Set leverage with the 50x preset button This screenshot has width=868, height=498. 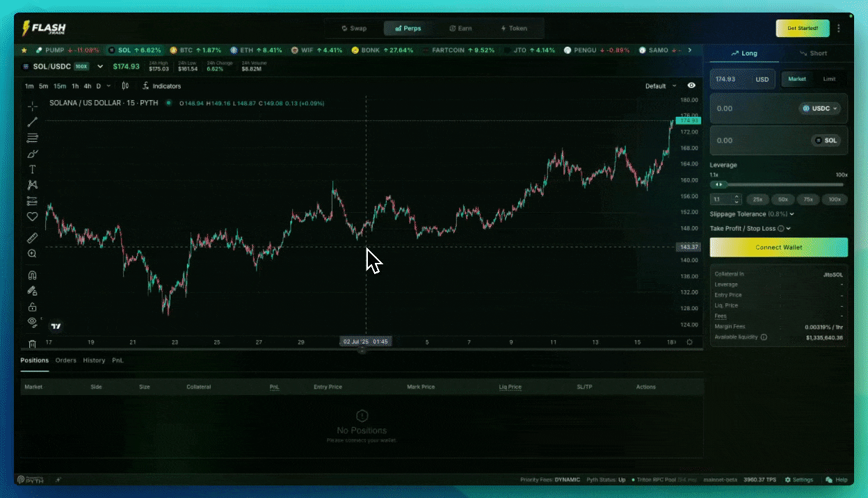point(782,200)
